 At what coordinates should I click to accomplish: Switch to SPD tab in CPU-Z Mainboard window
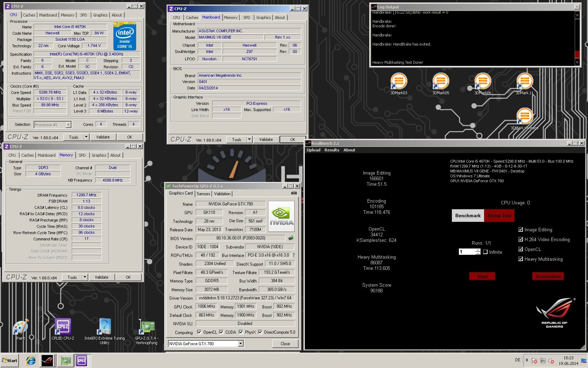(247, 18)
